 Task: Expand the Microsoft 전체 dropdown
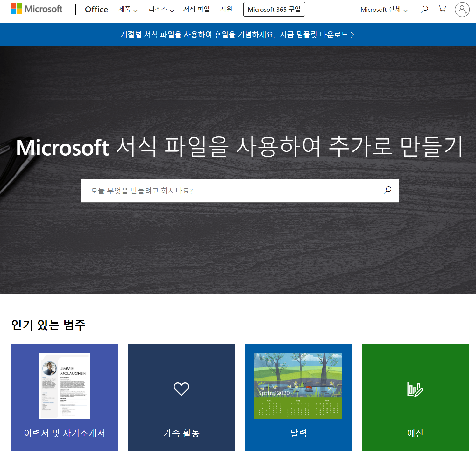coord(384,10)
